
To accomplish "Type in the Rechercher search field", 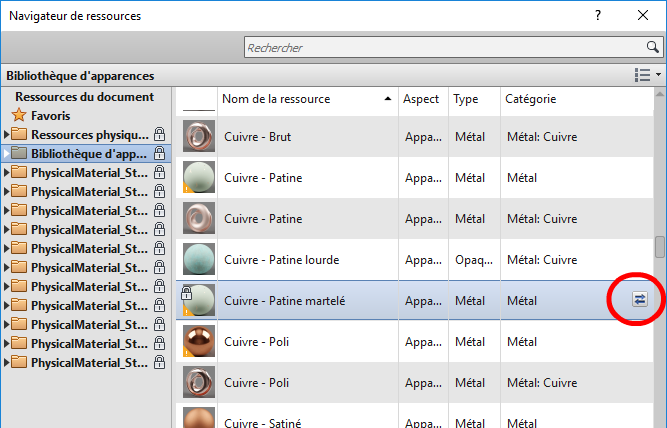I will pyautogui.click(x=440, y=47).
